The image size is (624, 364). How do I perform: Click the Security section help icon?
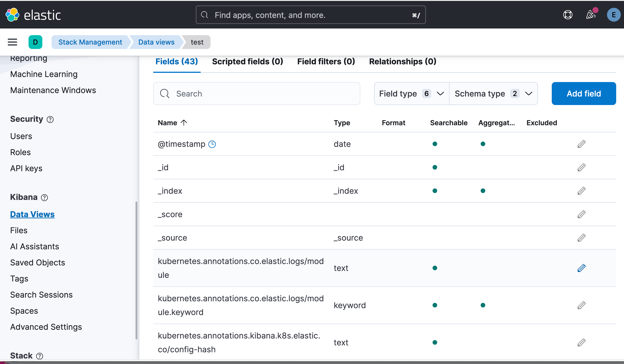pos(50,120)
